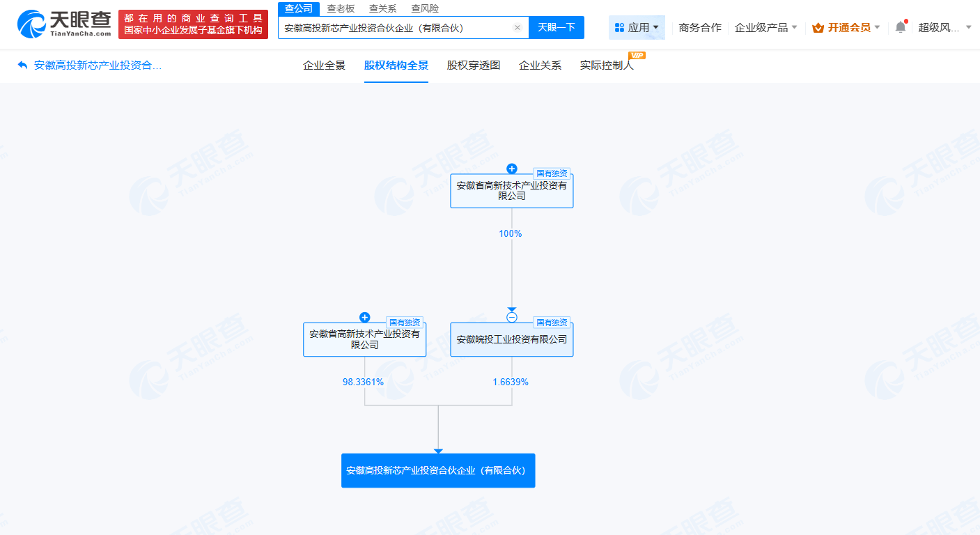This screenshot has height=535, width=980.
Task: Click the search input field
Action: click(x=397, y=27)
